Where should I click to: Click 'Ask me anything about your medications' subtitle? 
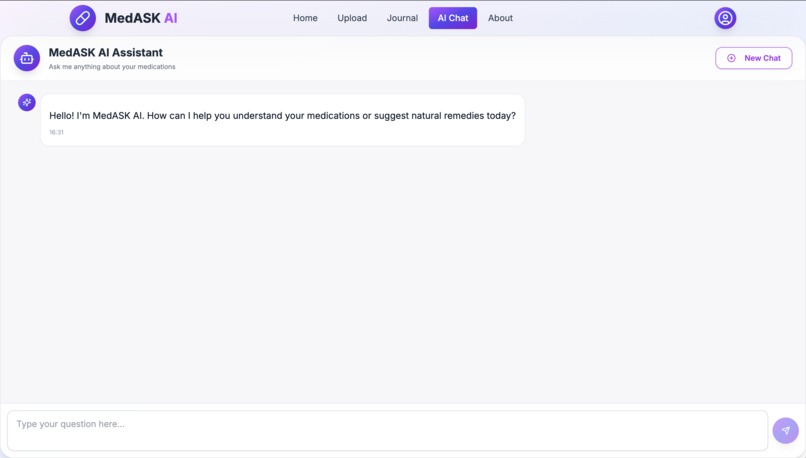112,67
